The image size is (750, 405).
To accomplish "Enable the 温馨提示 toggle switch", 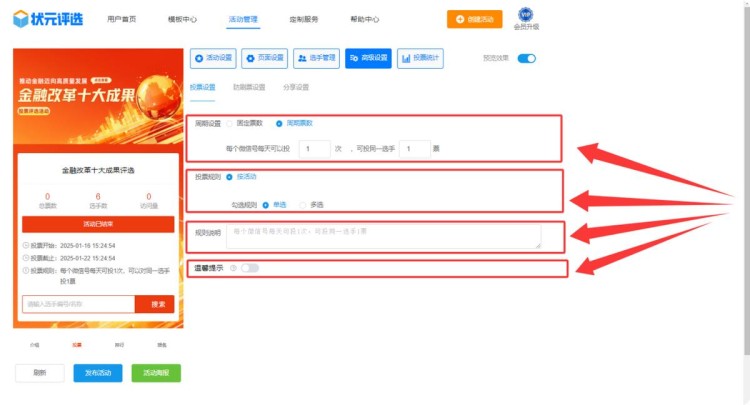I will coord(249,268).
